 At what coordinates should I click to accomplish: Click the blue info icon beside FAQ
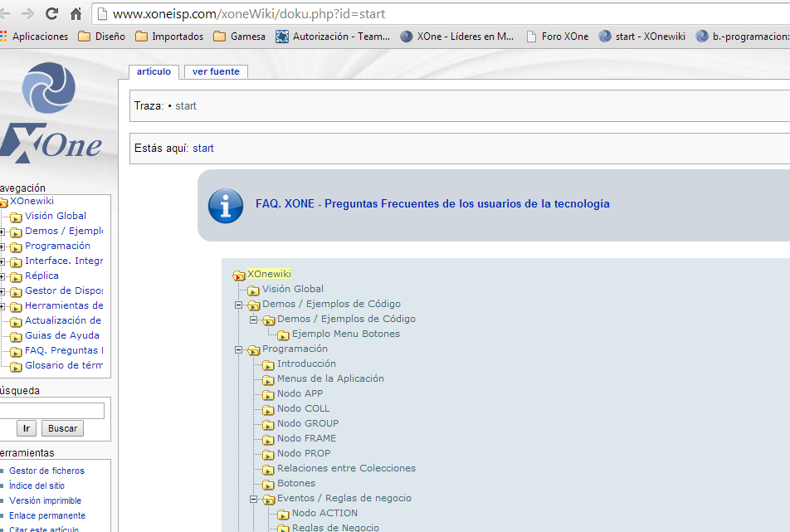click(225, 206)
